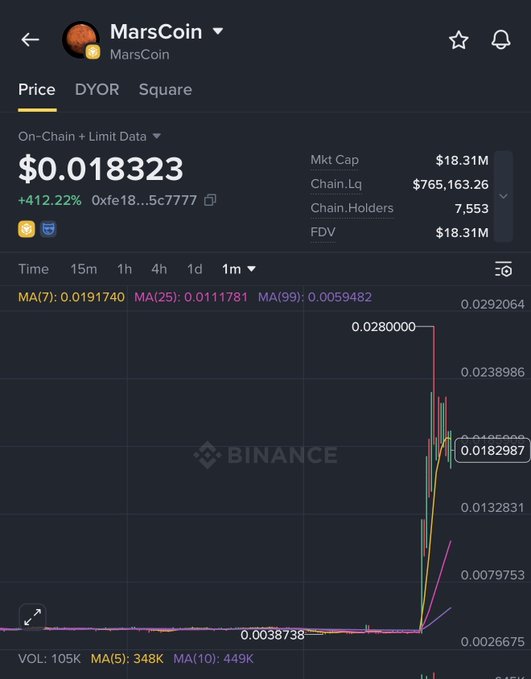Tap the +412.22% change value
The height and width of the screenshot is (679, 531).
point(50,200)
